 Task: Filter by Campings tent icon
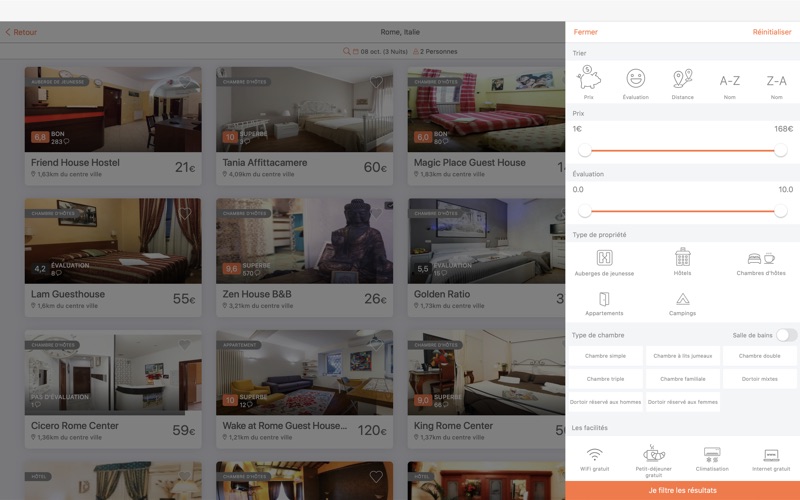[x=683, y=299]
